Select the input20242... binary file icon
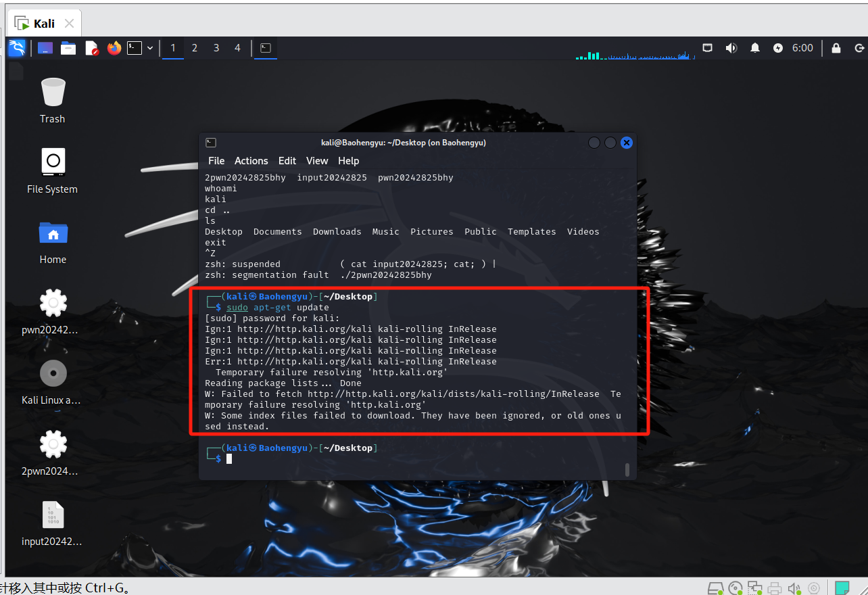This screenshot has width=868, height=595. pos(53,523)
